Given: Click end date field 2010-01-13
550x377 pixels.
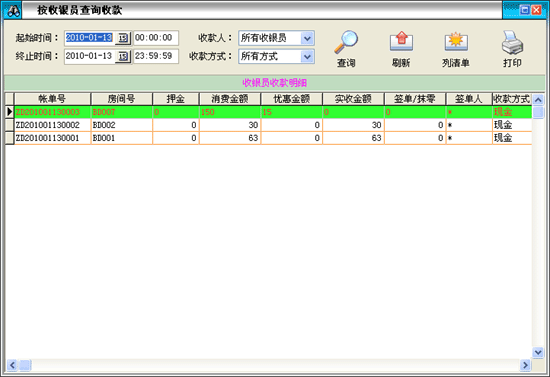Looking at the screenshot, I should pos(89,56).
